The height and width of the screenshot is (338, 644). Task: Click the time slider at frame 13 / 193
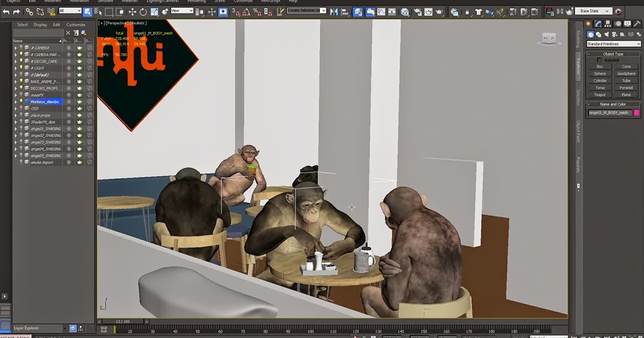point(123,321)
